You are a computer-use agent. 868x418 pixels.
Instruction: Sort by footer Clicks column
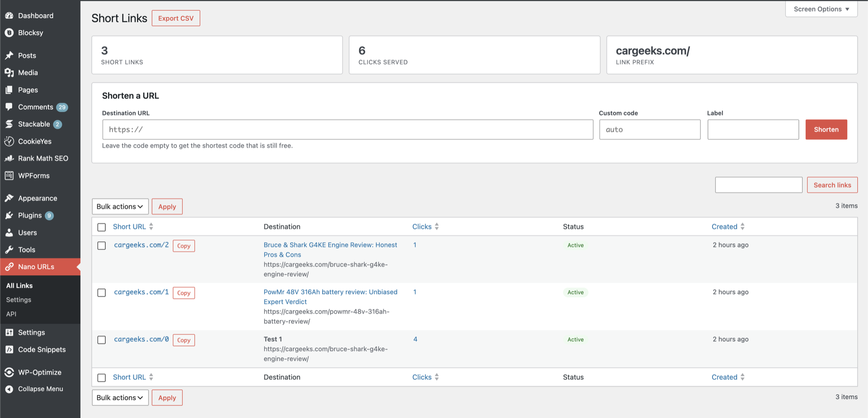pyautogui.click(x=422, y=377)
